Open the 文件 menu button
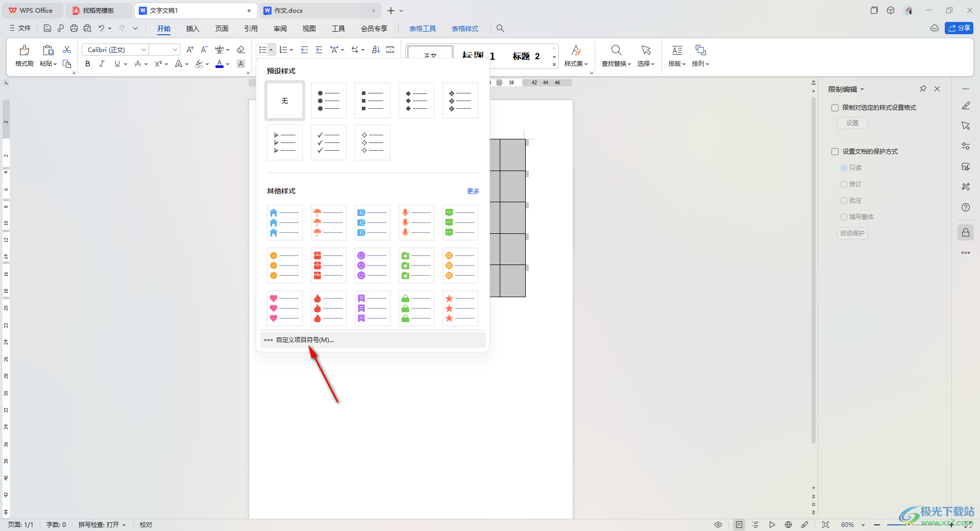 coord(20,29)
